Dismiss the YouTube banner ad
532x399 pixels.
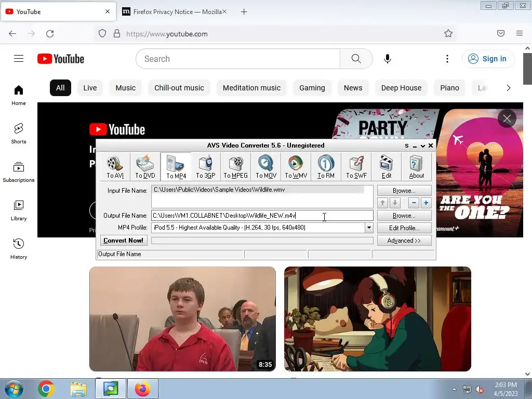(507, 118)
